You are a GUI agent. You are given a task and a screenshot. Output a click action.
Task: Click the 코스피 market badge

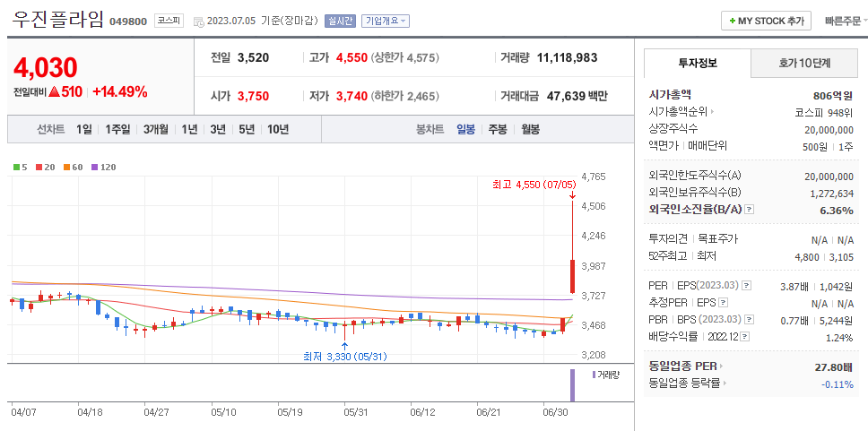(168, 21)
